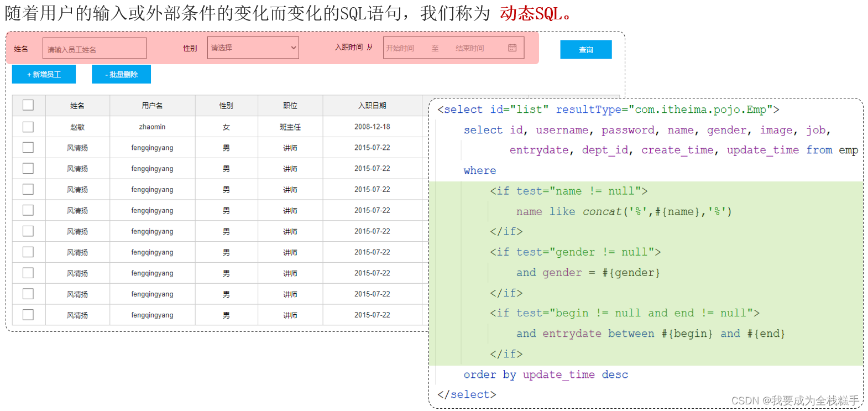
Task: Click the if test="name != null" tag
Action: coord(569,191)
